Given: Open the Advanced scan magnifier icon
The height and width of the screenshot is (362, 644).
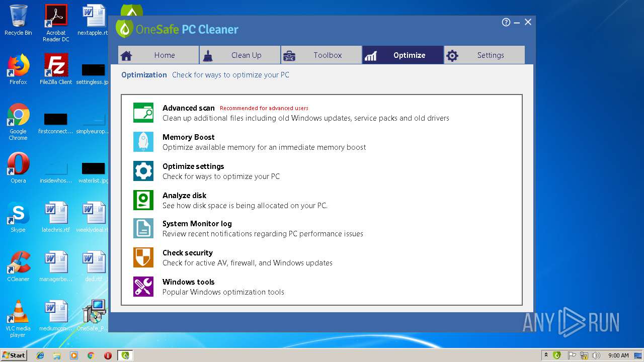Looking at the screenshot, I should (143, 113).
